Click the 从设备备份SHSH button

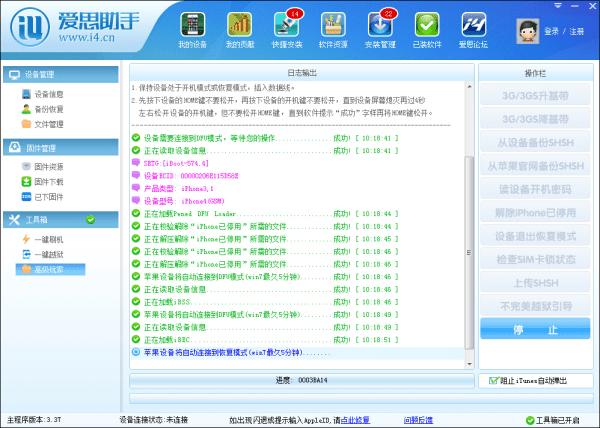coord(535,142)
